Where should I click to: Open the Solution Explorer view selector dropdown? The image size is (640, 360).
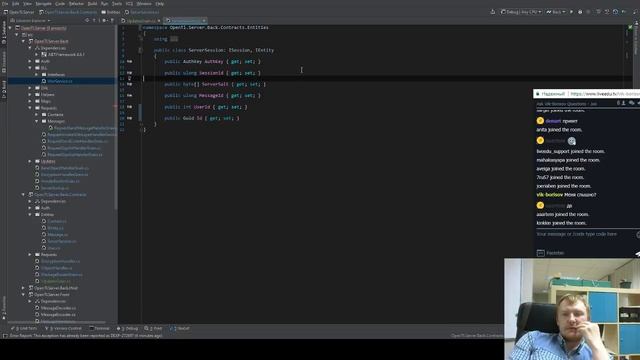pos(31,20)
